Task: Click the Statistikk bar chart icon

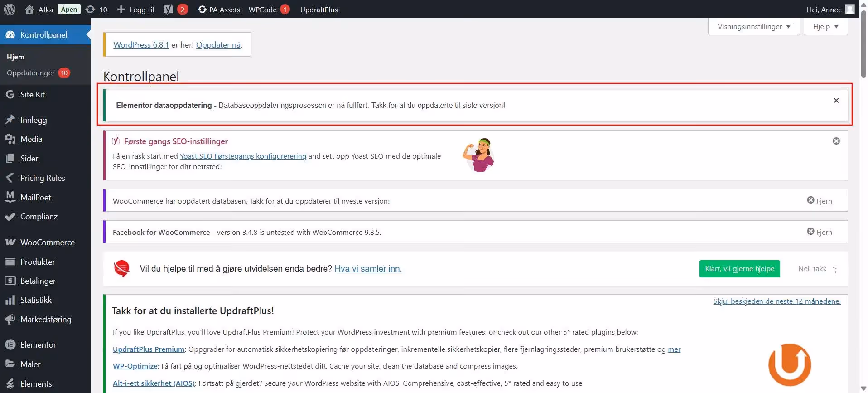Action: 10,300
